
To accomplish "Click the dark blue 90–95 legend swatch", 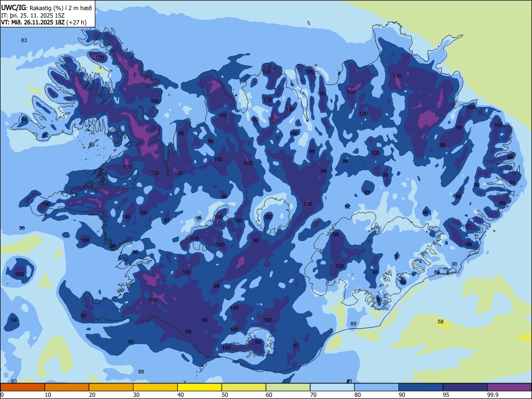I will click(421, 387).
